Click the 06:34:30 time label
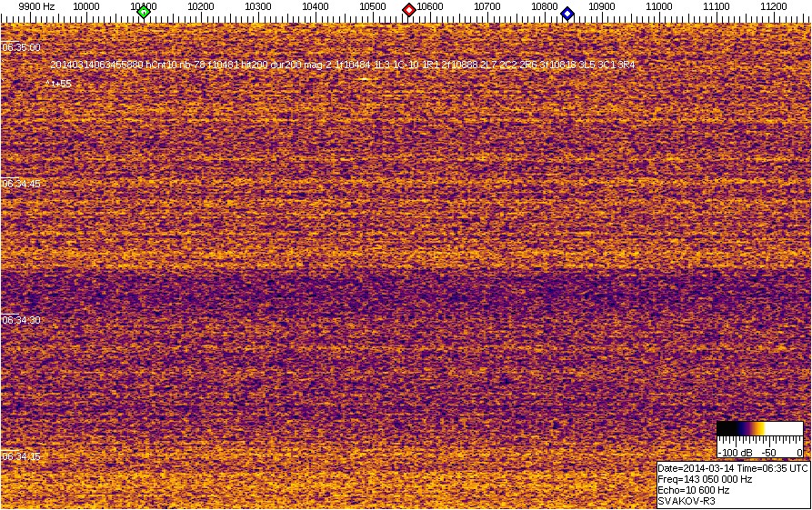This screenshot has height=510, width=812. pos(21,320)
